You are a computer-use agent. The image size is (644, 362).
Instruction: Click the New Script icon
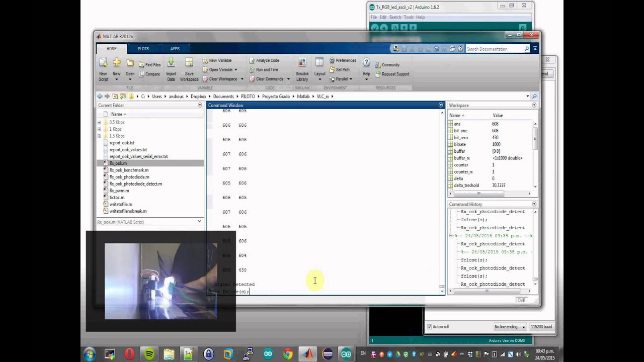click(x=103, y=62)
